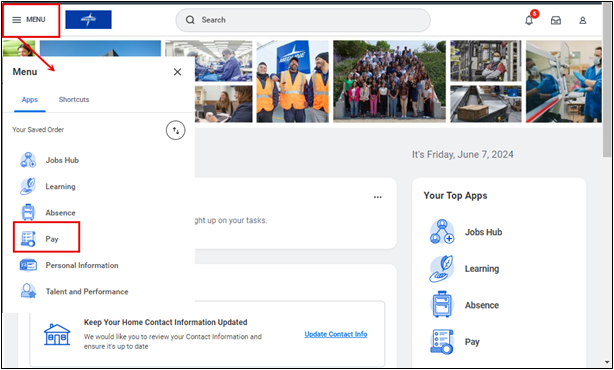Click Learning icon in Your Top Apps
614x370 pixels.
pos(442,269)
